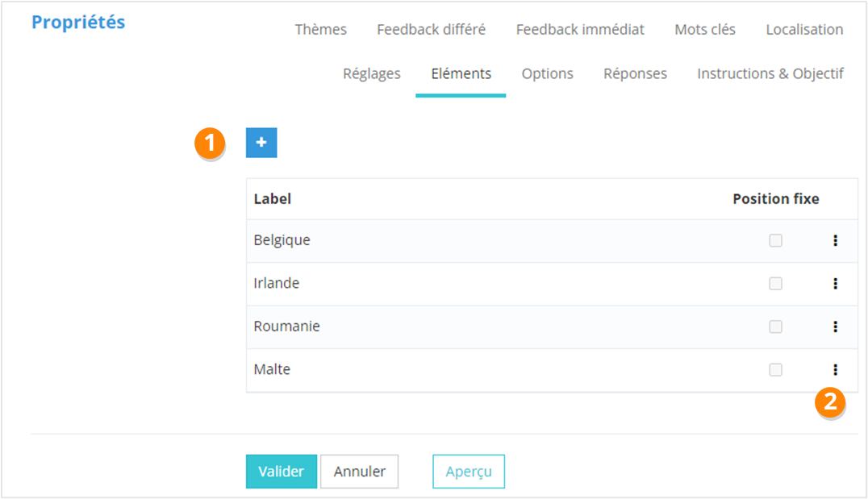Select the Mots clés tab
This screenshot has width=868, height=499.
(x=705, y=30)
